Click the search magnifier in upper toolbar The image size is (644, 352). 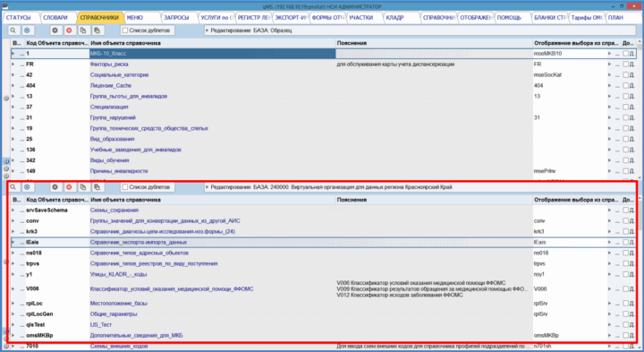(x=13, y=30)
